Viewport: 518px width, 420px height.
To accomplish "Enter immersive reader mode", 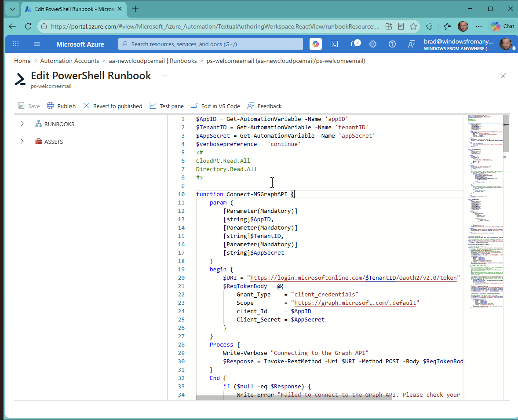I will [401, 26].
